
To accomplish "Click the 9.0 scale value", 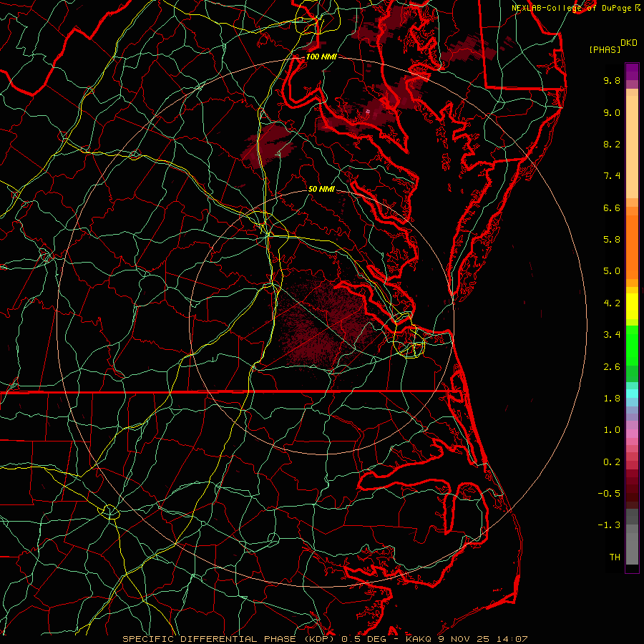I will point(612,112).
